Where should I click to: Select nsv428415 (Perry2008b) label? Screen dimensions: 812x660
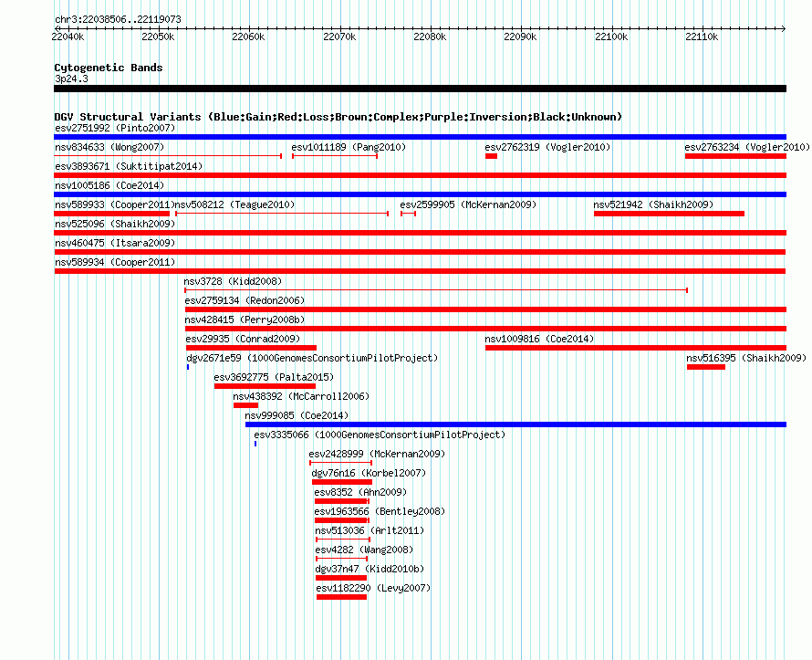pyautogui.click(x=245, y=320)
